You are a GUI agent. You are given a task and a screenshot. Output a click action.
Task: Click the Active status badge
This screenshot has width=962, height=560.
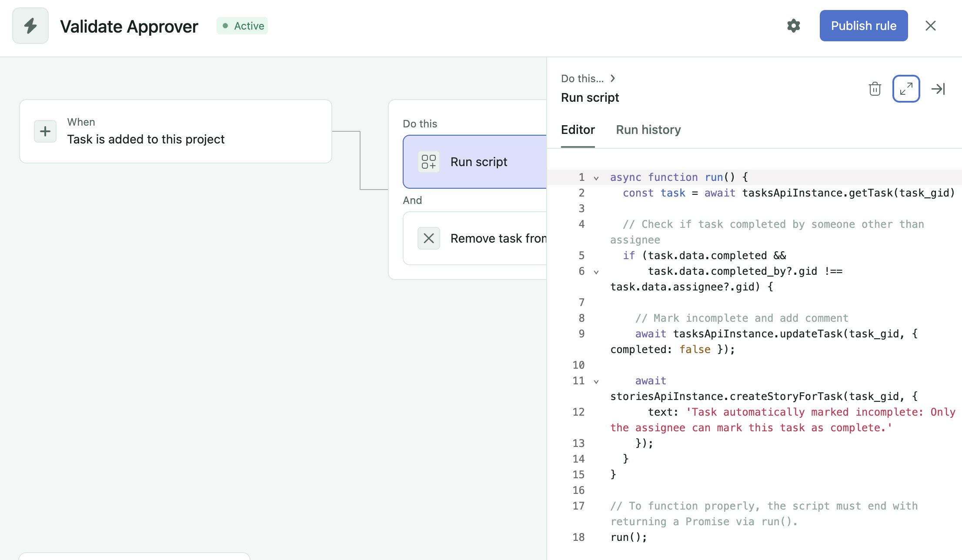coord(242,26)
